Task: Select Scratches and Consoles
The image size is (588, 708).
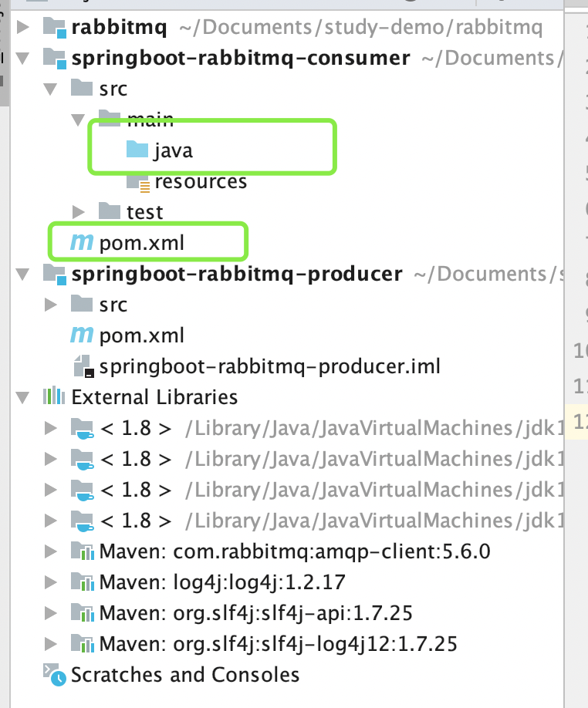Action: click(x=185, y=676)
